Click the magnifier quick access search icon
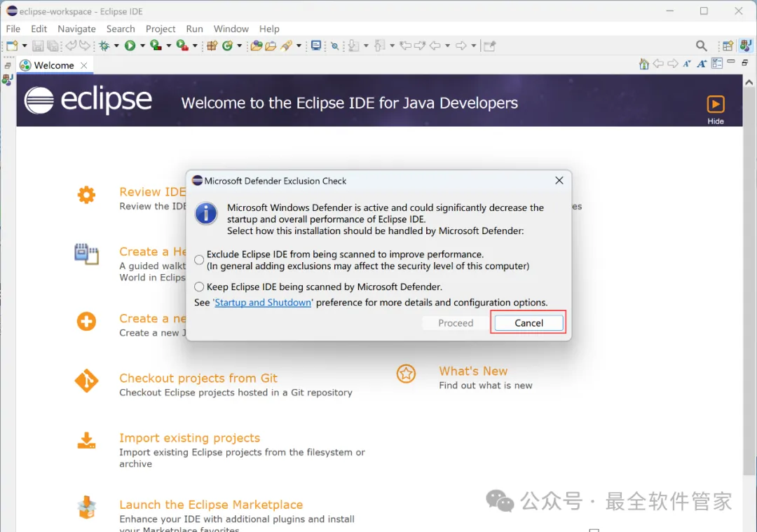Image resolution: width=757 pixels, height=532 pixels. 702,46
